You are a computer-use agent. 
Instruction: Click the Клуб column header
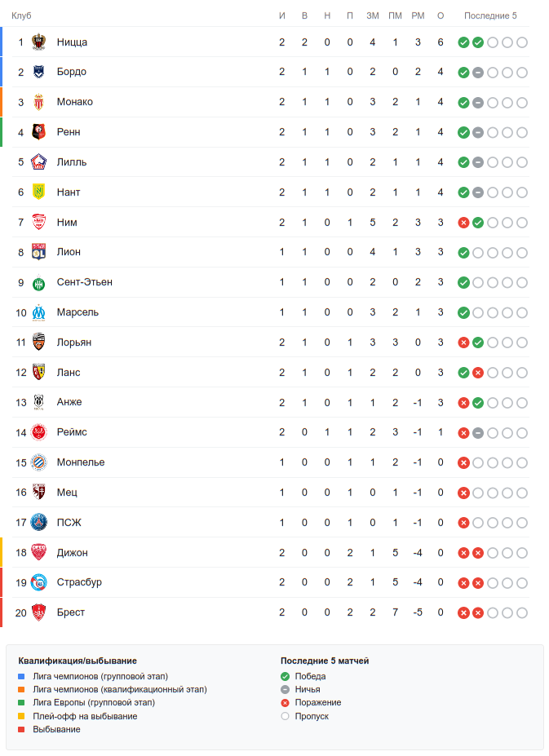21,15
